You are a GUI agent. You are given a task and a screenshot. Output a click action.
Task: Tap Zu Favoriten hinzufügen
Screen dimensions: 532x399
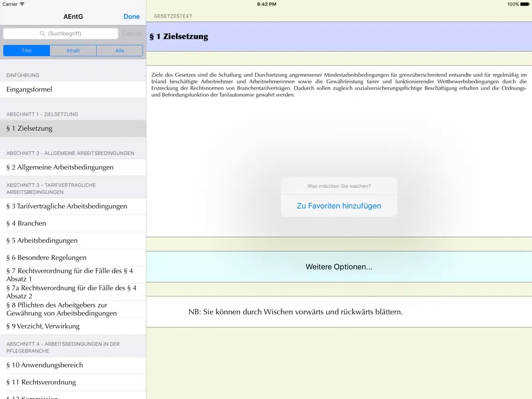[339, 206]
